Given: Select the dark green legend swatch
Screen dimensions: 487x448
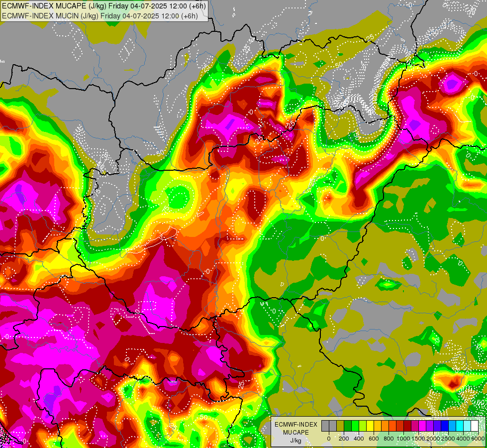Looking at the screenshot, I should [348, 426].
